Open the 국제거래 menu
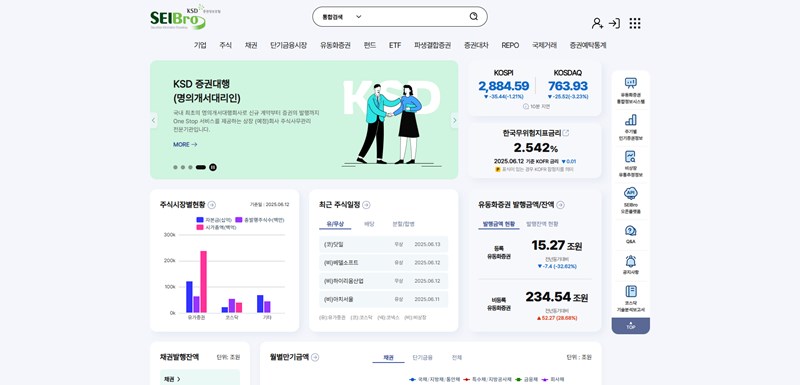 tap(544, 45)
